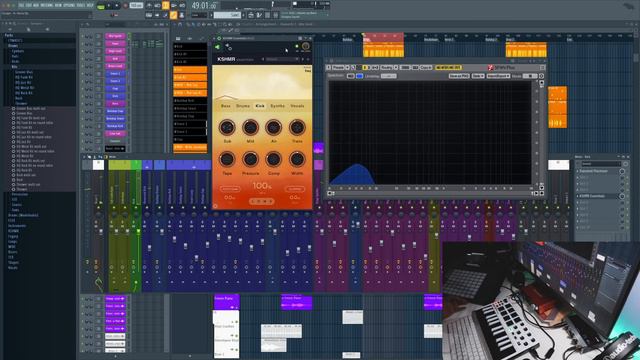Click the play button in the transport
This screenshot has height=360, width=640.
coord(109,6)
